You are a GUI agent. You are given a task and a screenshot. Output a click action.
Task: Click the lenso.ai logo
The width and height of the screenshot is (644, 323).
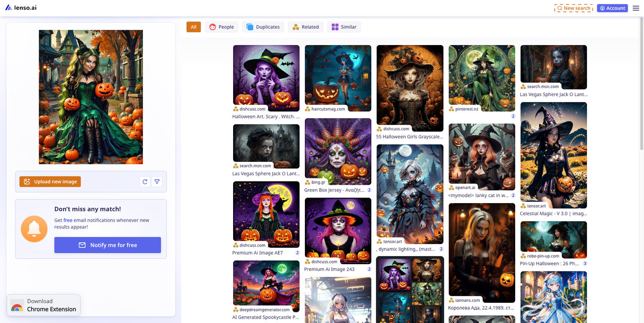[21, 8]
